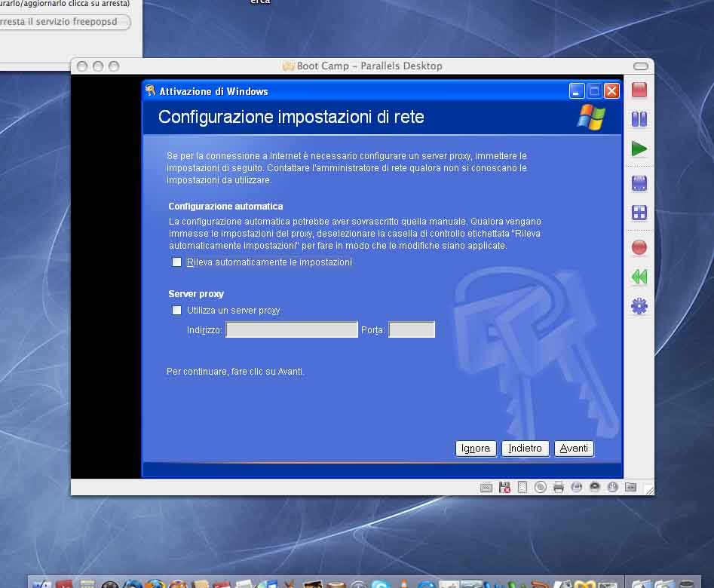This screenshot has width=714, height=588.
Task: Click the resize grip of Parallels window
Action: point(650,490)
